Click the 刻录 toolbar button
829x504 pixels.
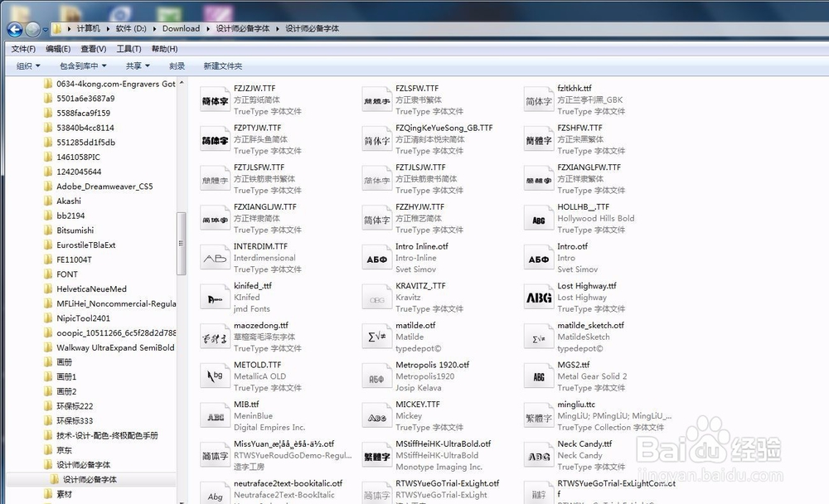click(177, 66)
